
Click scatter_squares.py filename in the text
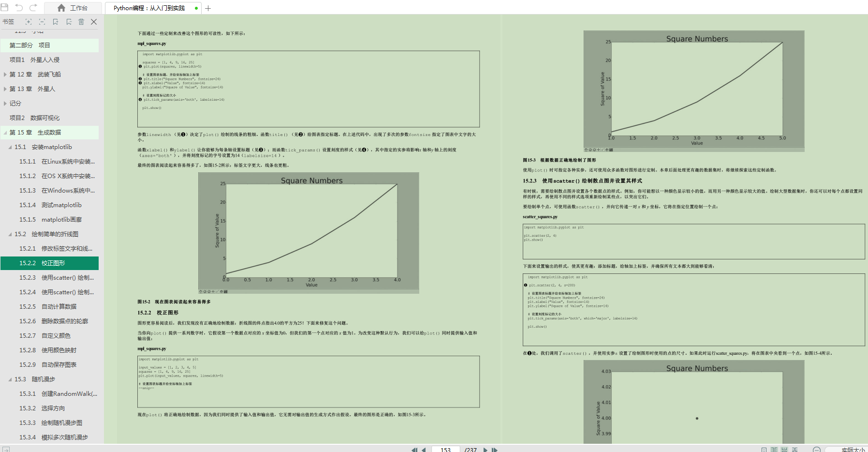(540, 217)
